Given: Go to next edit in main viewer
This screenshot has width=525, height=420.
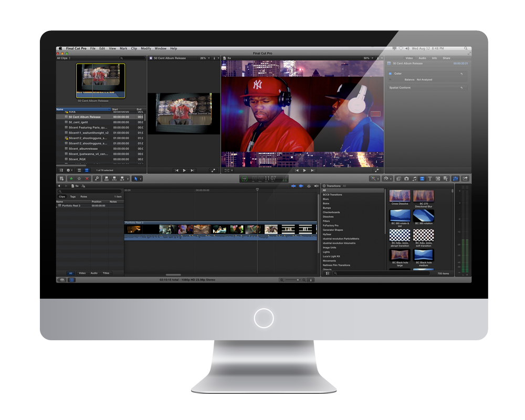Looking at the screenshot, I should tap(312, 171).
